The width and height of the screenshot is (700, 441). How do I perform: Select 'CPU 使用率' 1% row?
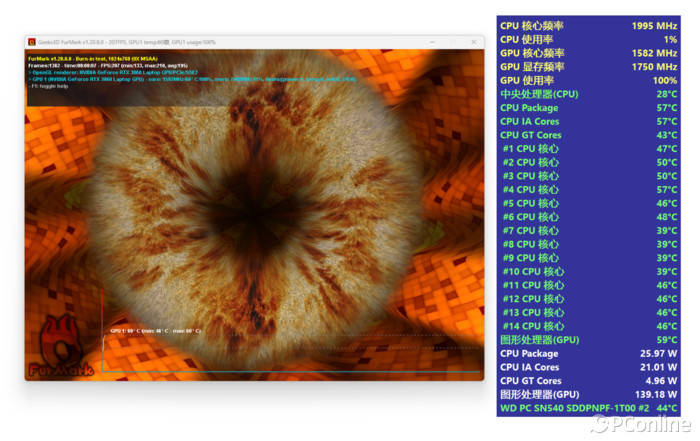tap(588, 39)
